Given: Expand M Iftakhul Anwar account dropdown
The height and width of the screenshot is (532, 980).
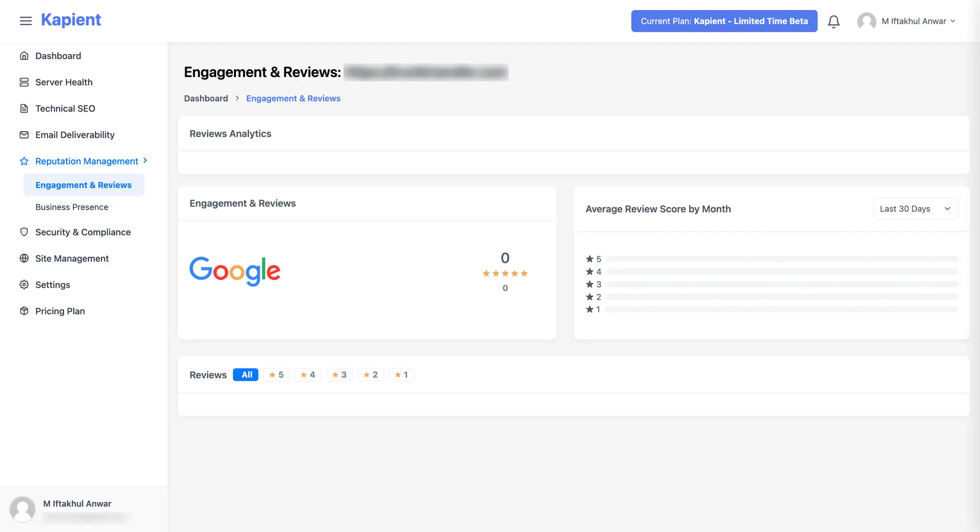Looking at the screenshot, I should [918, 21].
